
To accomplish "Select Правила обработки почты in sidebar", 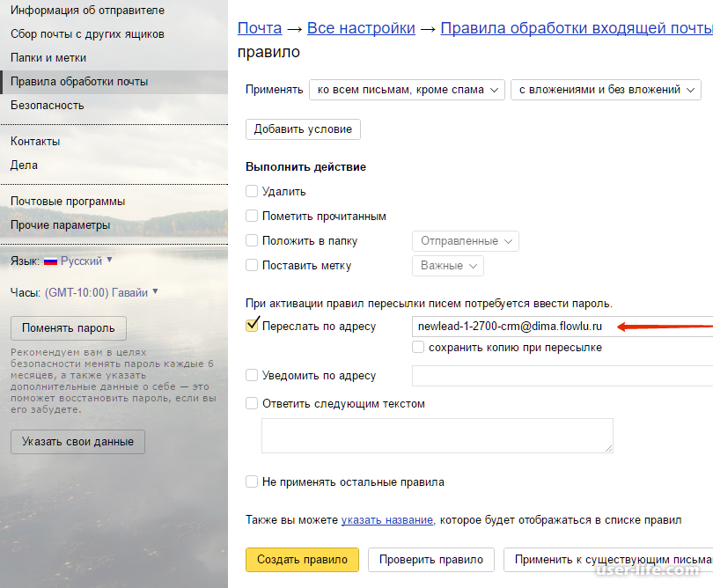I will pyautogui.click(x=114, y=82).
